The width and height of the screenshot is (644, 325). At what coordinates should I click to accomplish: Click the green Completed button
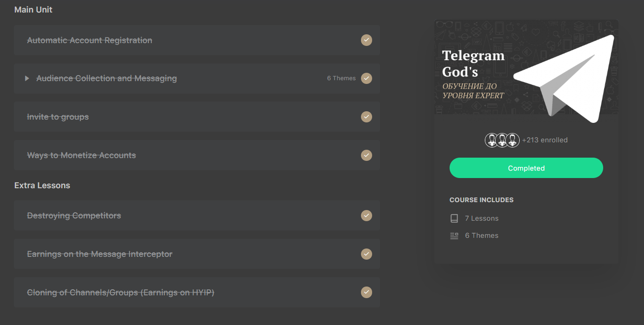[x=526, y=168]
